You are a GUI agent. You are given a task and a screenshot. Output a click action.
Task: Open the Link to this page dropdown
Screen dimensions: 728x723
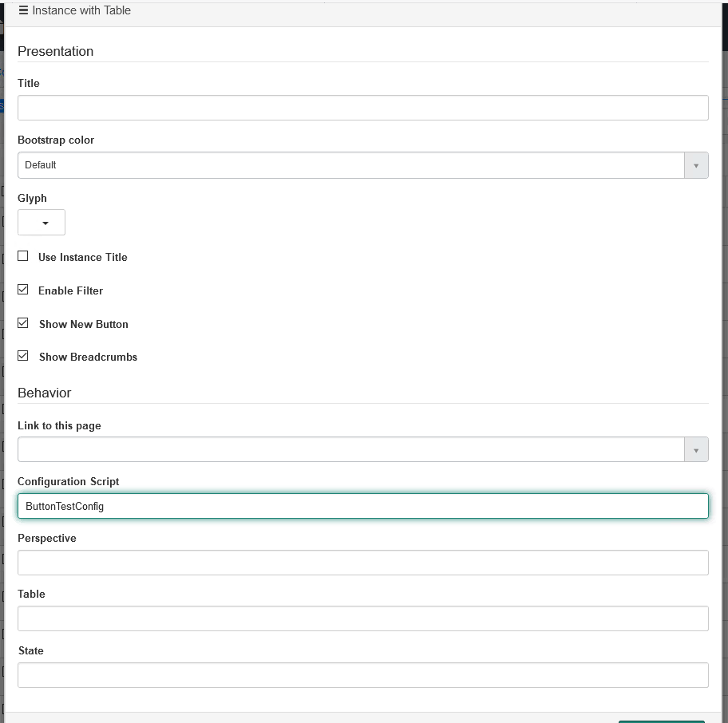(x=695, y=448)
